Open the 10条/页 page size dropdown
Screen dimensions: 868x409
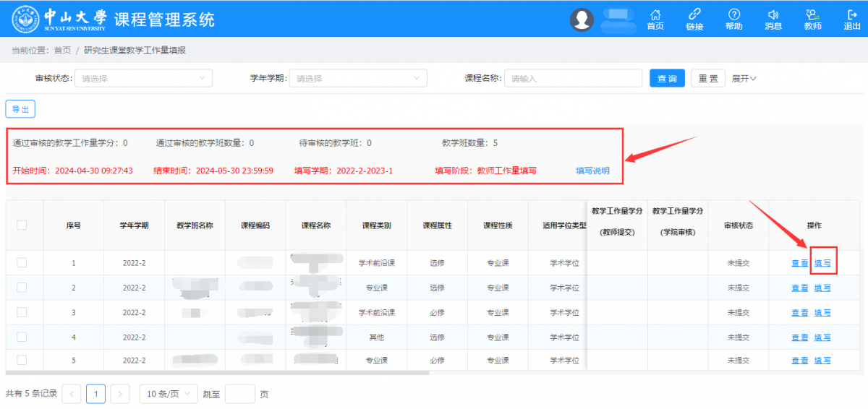click(168, 394)
